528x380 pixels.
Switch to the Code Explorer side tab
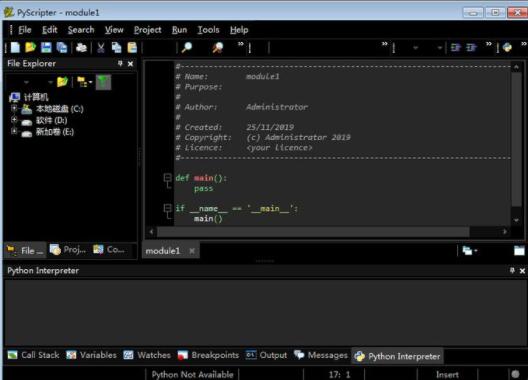[x=109, y=250]
